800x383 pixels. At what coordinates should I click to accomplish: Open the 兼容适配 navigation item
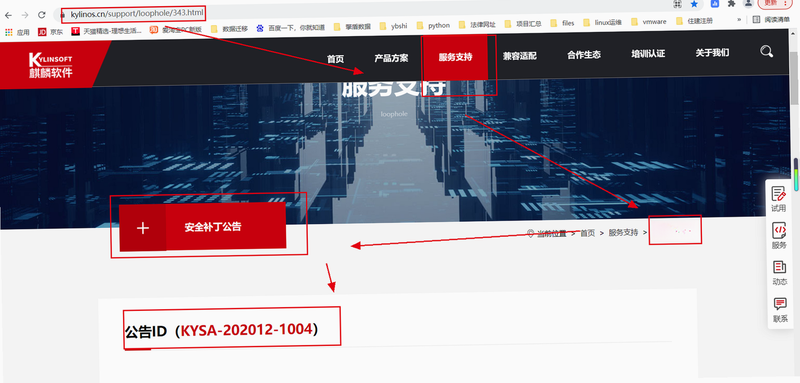(x=519, y=56)
